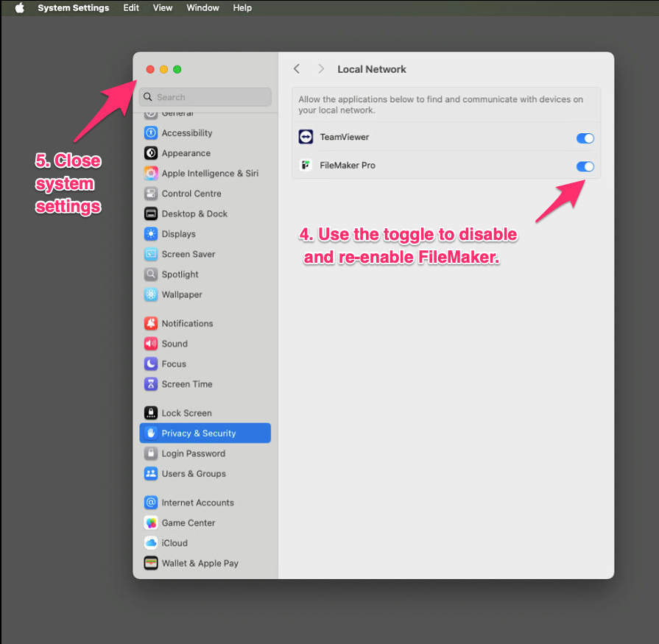Image resolution: width=659 pixels, height=644 pixels.
Task: Select Sound in the sidebar
Action: (x=205, y=343)
